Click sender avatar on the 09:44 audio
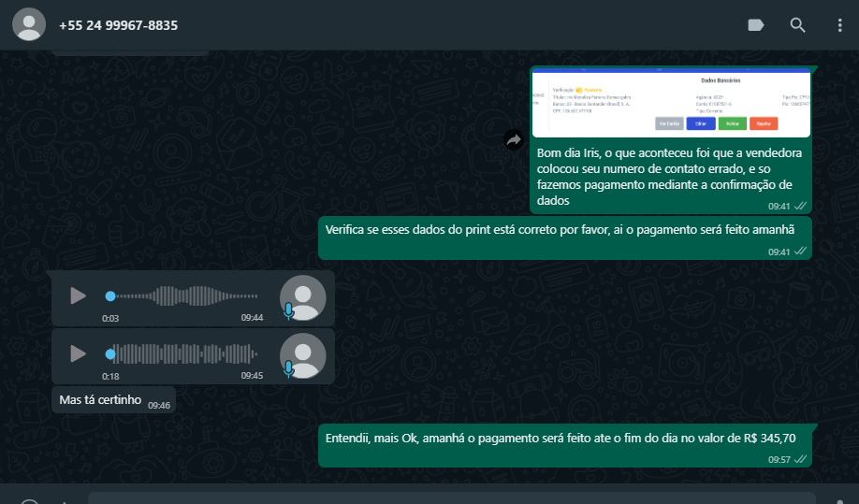The image size is (859, 504). 303,297
